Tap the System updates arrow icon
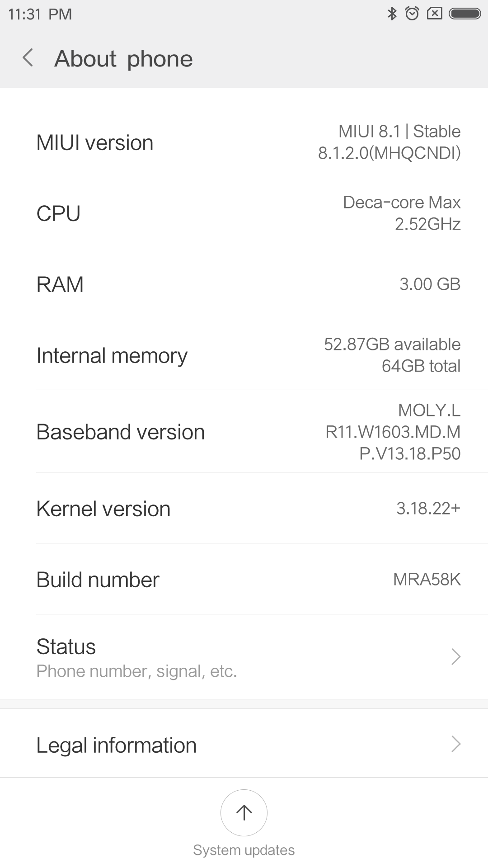Viewport: 488px width, 868px height. point(244,812)
